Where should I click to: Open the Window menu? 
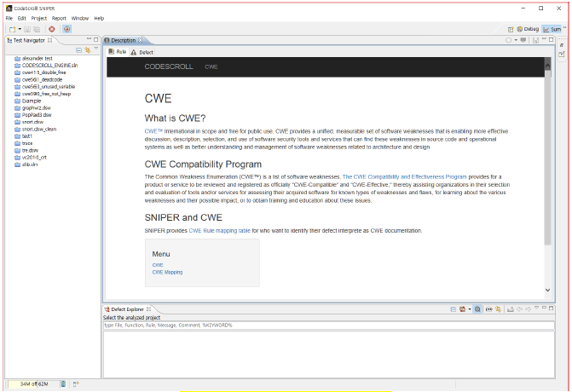80,18
